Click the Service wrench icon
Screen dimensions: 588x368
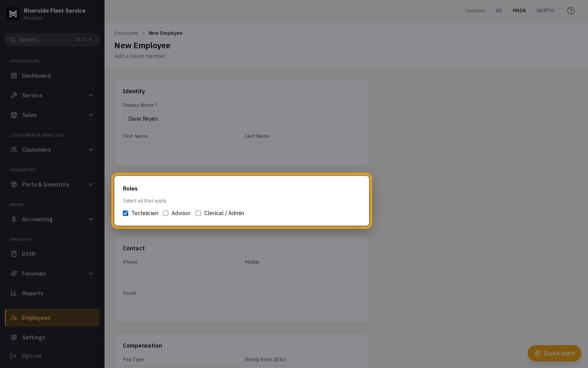click(14, 95)
